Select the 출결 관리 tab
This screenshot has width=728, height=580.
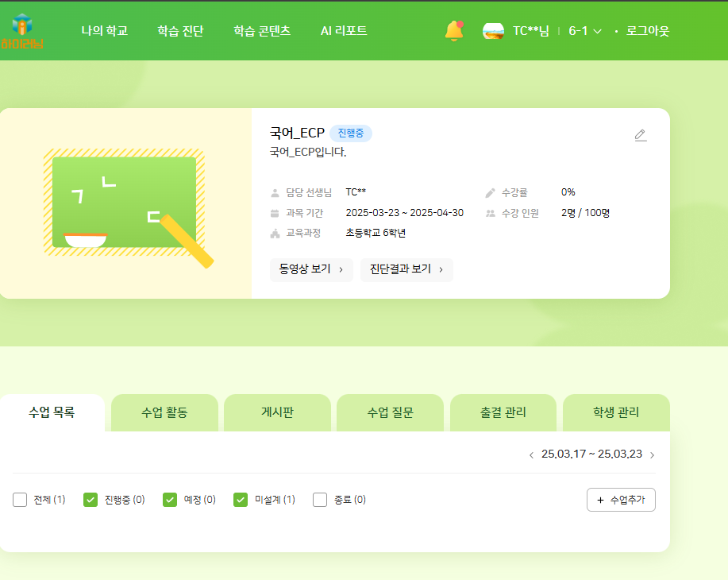click(503, 412)
